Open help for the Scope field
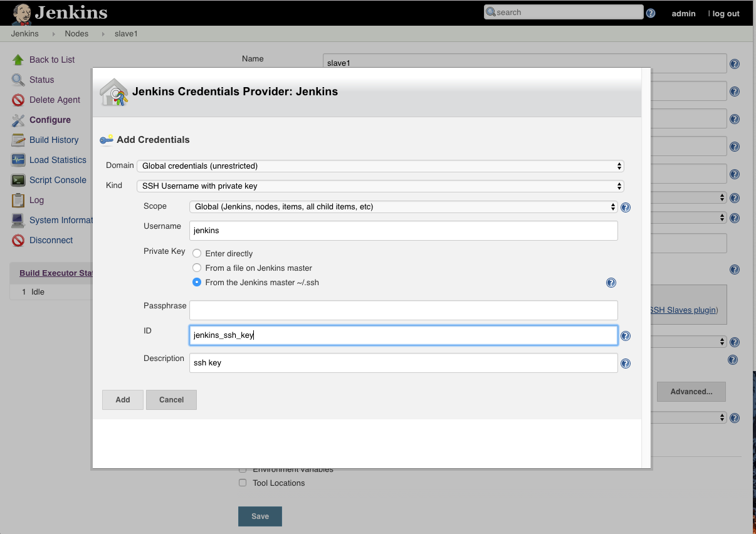 tap(625, 207)
